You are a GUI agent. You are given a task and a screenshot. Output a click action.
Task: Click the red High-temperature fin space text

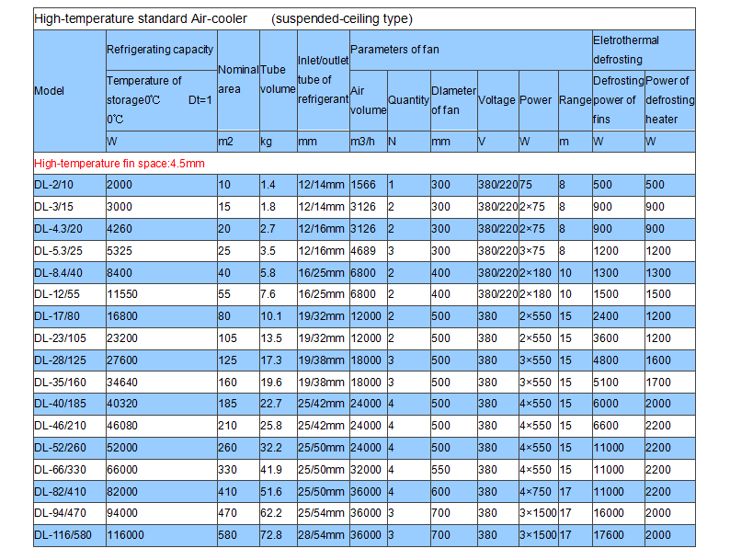(x=119, y=164)
